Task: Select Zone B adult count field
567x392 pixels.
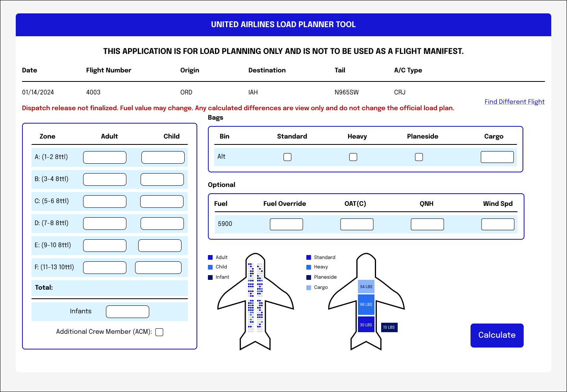Action: coord(105,179)
